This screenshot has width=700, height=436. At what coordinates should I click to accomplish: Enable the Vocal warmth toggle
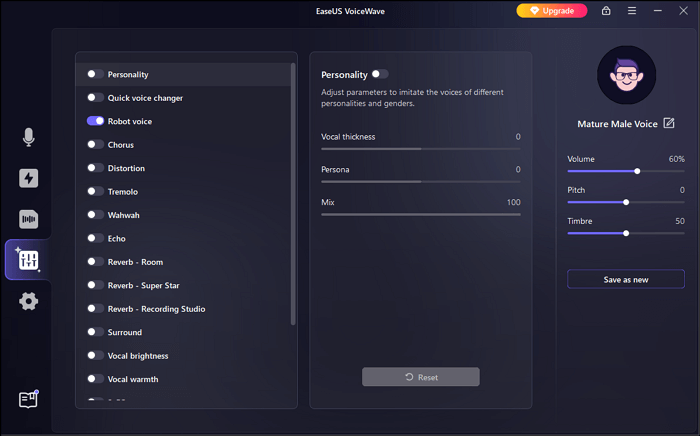(95, 378)
